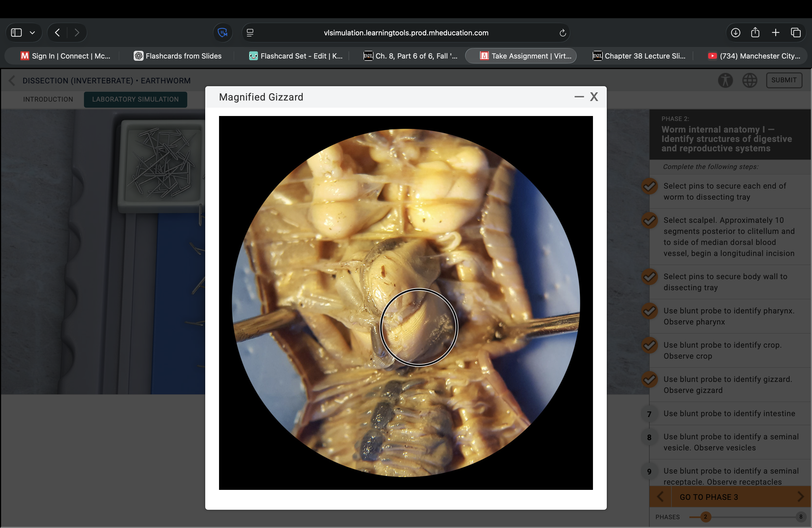Reload the page with refresh icon
The height and width of the screenshot is (528, 812).
click(562, 33)
